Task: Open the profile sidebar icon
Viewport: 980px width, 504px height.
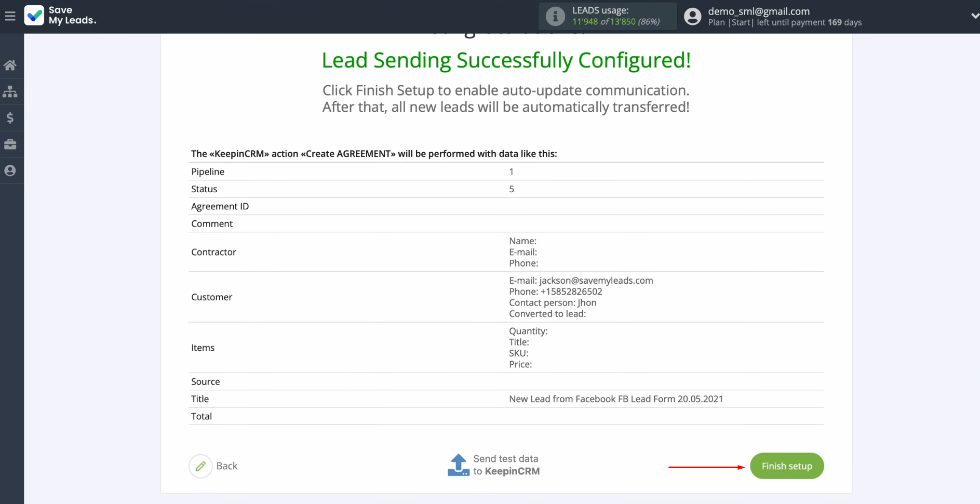Action: (x=10, y=170)
